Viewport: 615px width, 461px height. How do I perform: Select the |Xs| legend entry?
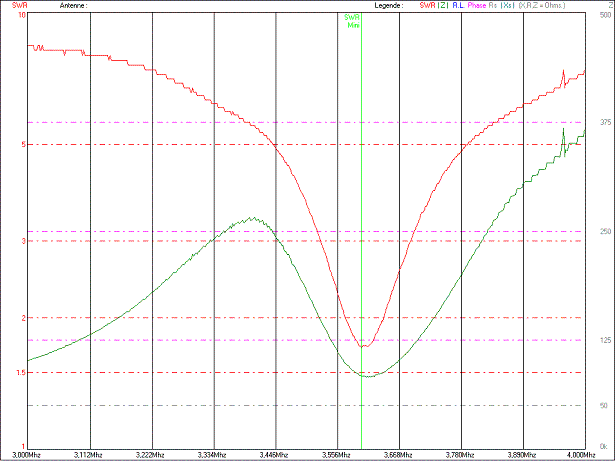click(507, 5)
